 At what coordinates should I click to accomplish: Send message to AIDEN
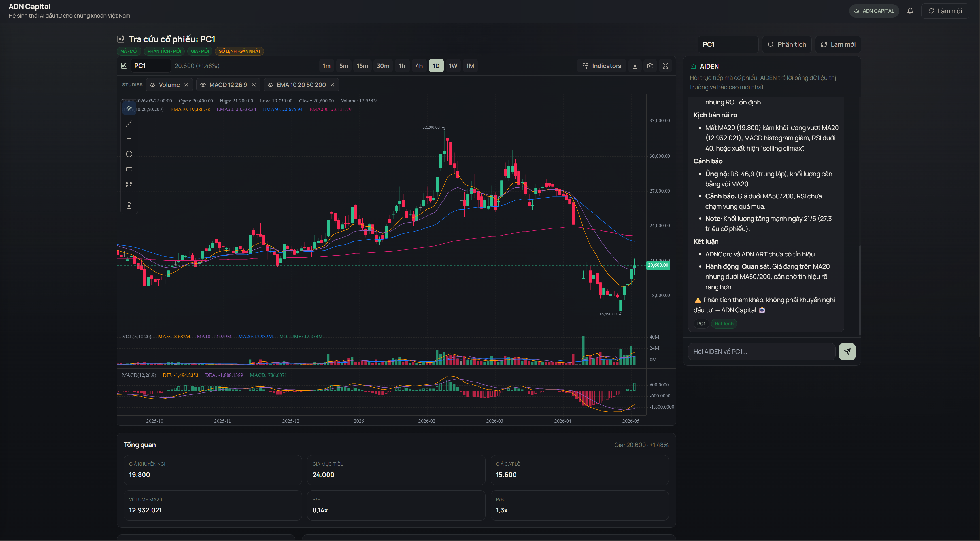click(847, 352)
